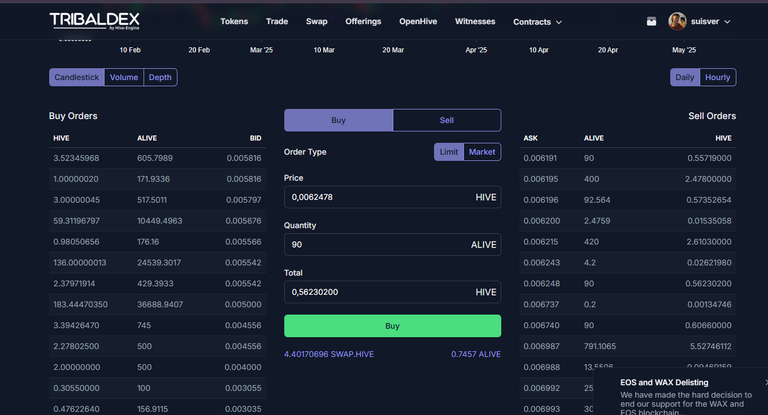Click the Tribaldex logo

point(95,21)
